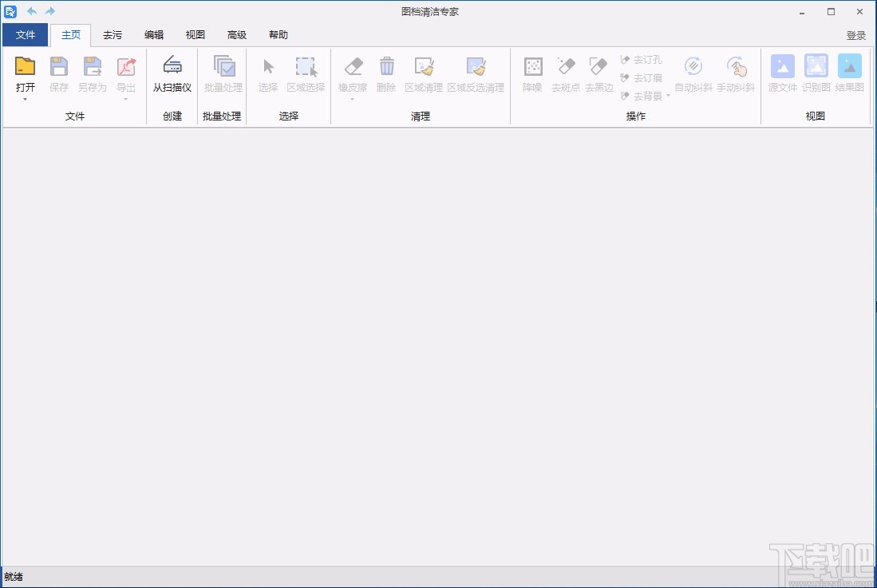The image size is (877, 588).
Task: Open the 批量处理 batch processing tool
Action: 223,76
